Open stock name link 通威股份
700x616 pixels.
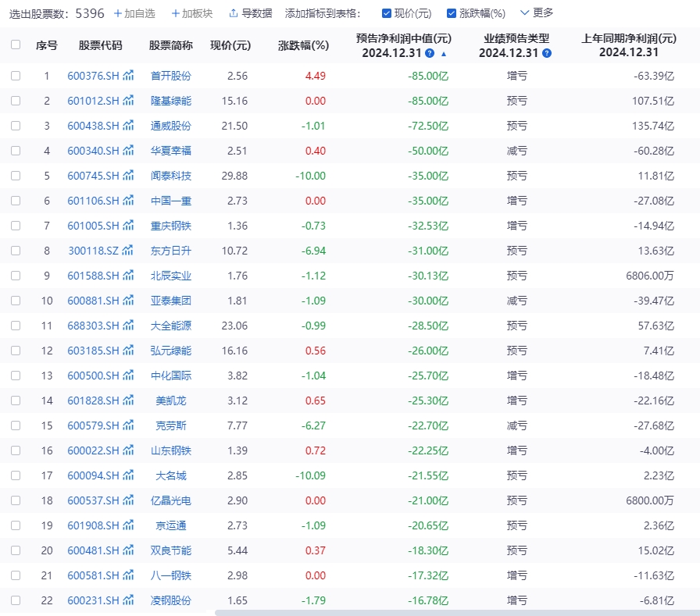[x=171, y=126]
